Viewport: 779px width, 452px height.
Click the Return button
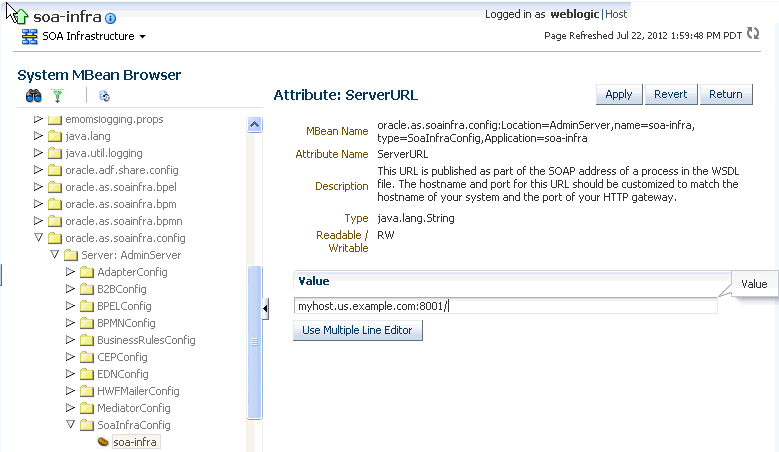[x=726, y=94]
